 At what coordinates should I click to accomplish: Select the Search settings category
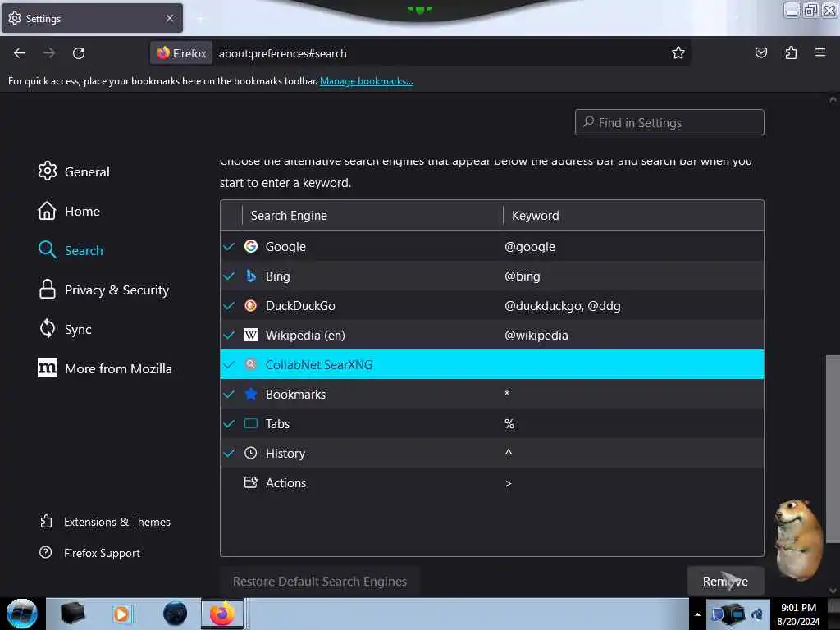pyautogui.click(x=71, y=250)
